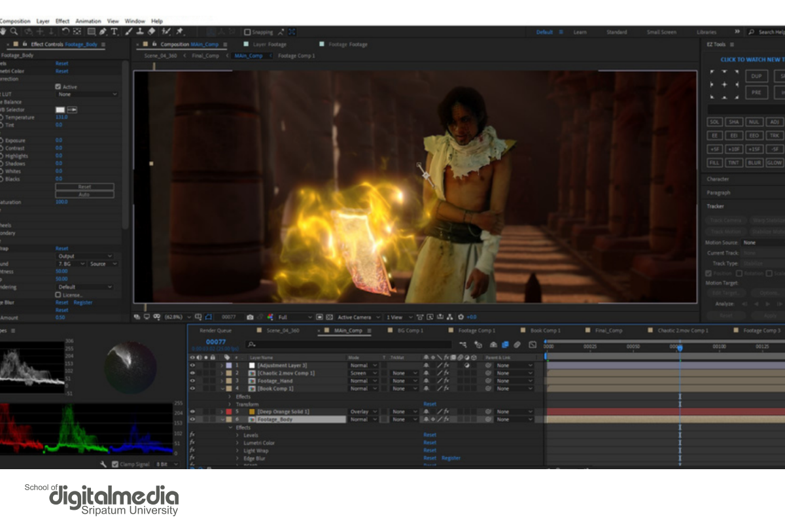The image size is (785, 532).
Task: Click the Temperature value 131.0
Action: pyautogui.click(x=61, y=117)
